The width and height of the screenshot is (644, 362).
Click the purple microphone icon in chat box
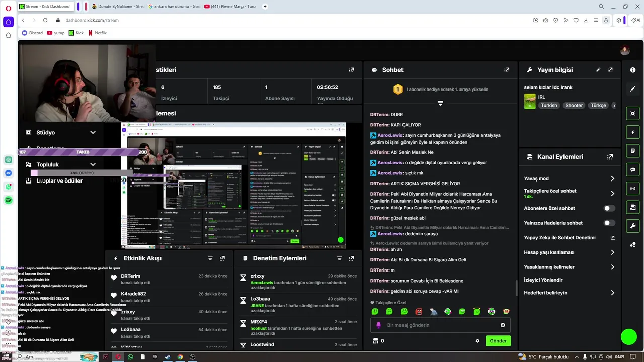click(x=379, y=325)
